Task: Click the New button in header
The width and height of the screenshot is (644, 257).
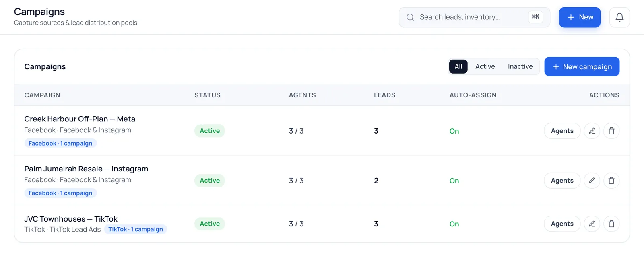Action: coord(580,17)
